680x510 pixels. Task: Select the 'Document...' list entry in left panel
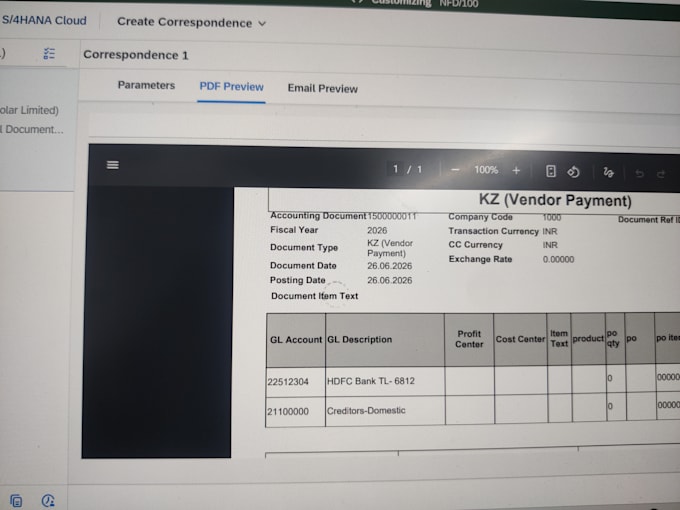32,129
